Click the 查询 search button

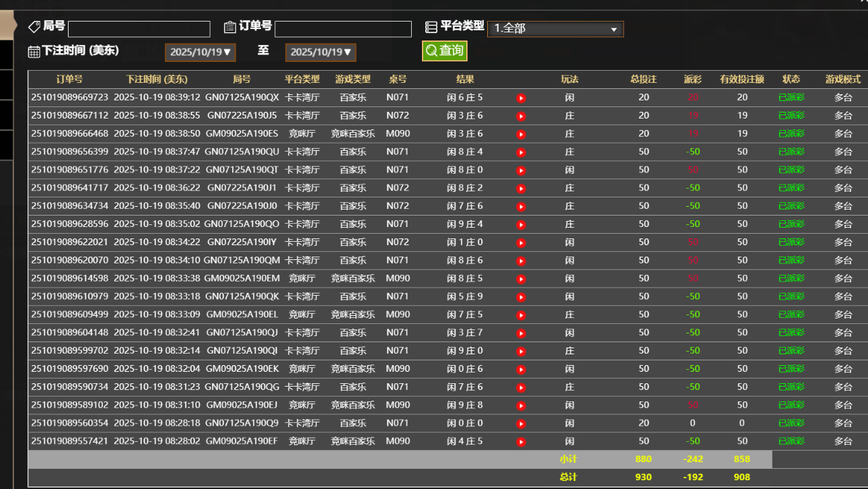point(444,51)
